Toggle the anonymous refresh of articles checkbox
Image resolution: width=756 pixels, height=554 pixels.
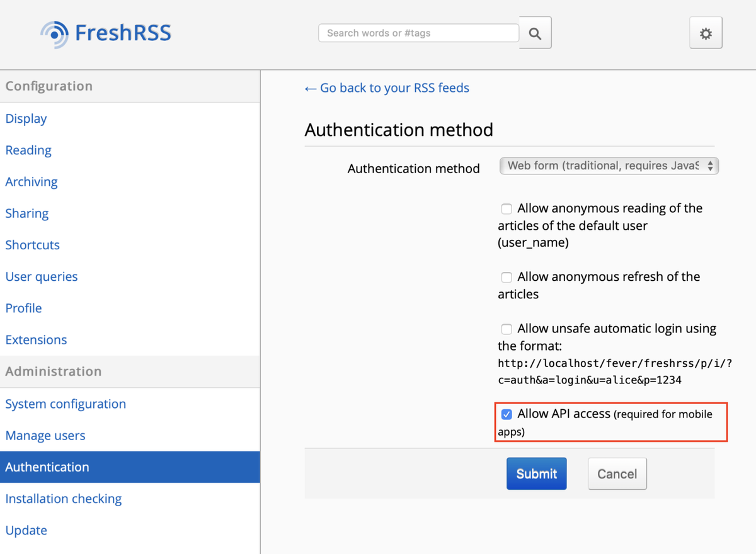click(x=507, y=278)
